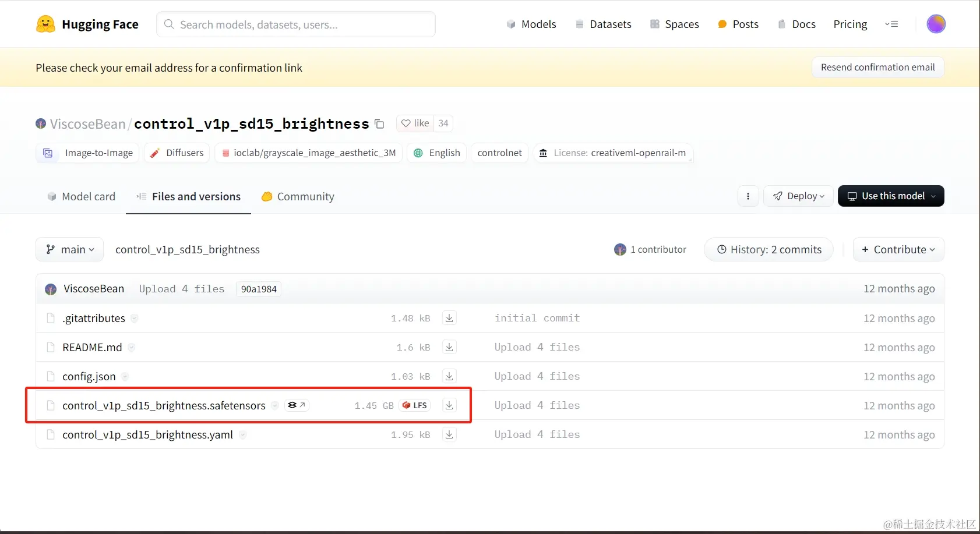Click Resend confirmation email button

click(877, 67)
